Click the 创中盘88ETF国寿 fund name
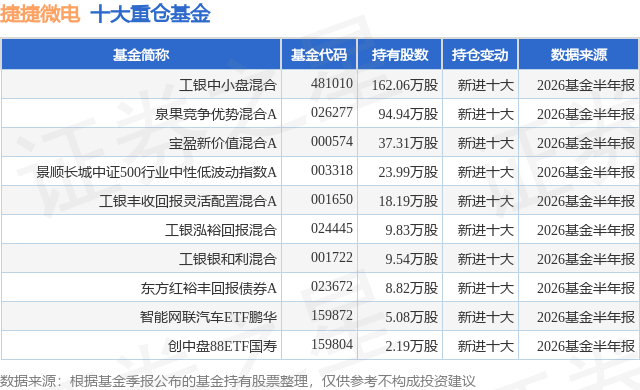Screen dimensions: 640x390 (x=222, y=346)
